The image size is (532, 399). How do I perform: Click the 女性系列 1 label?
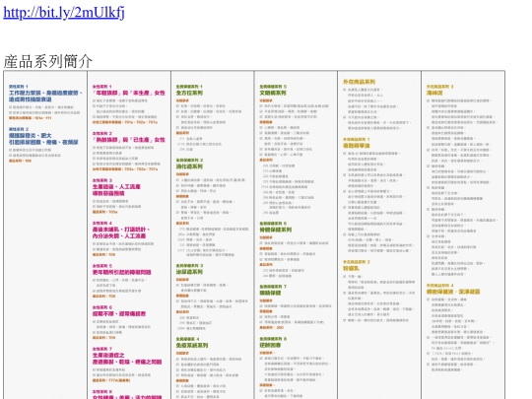(x=101, y=87)
